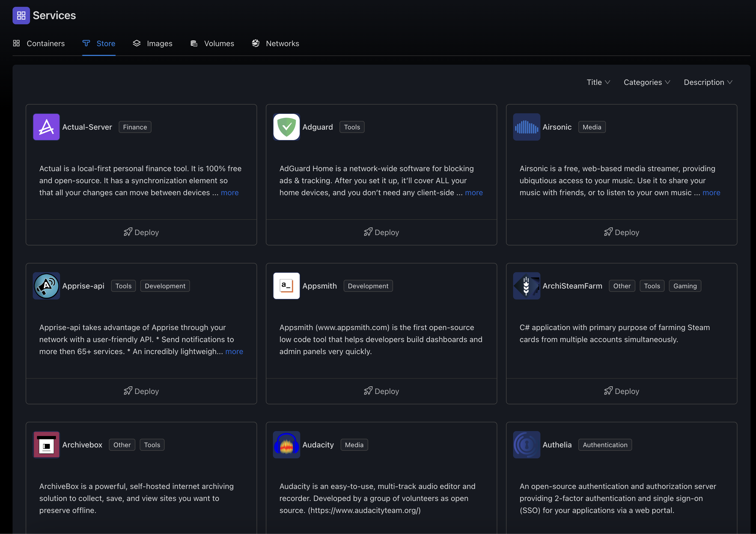Click the Tools tag on Apprise-api
The height and width of the screenshot is (534, 756).
point(123,286)
